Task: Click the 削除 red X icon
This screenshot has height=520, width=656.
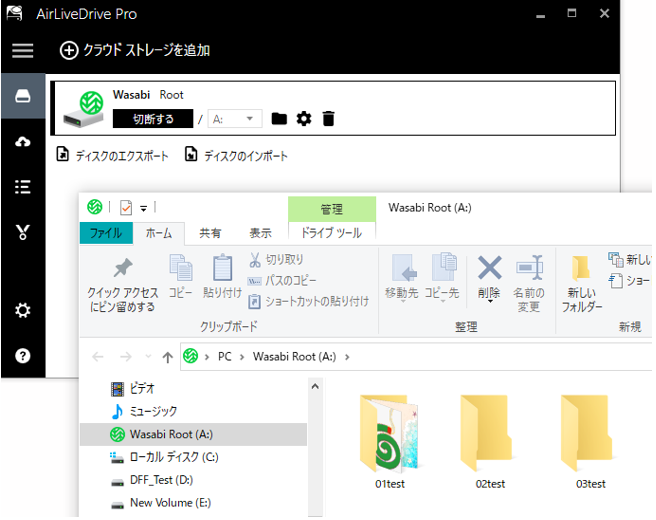Action: (489, 268)
